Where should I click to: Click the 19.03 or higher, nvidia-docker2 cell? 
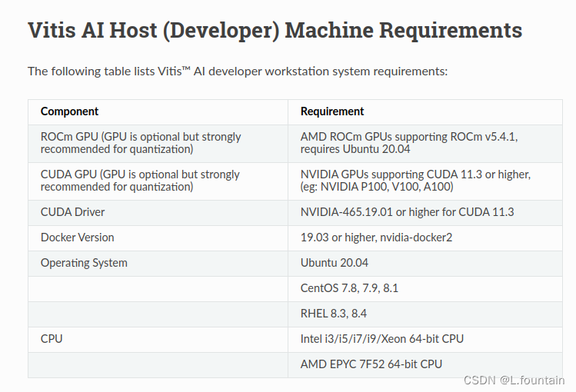click(x=425, y=238)
